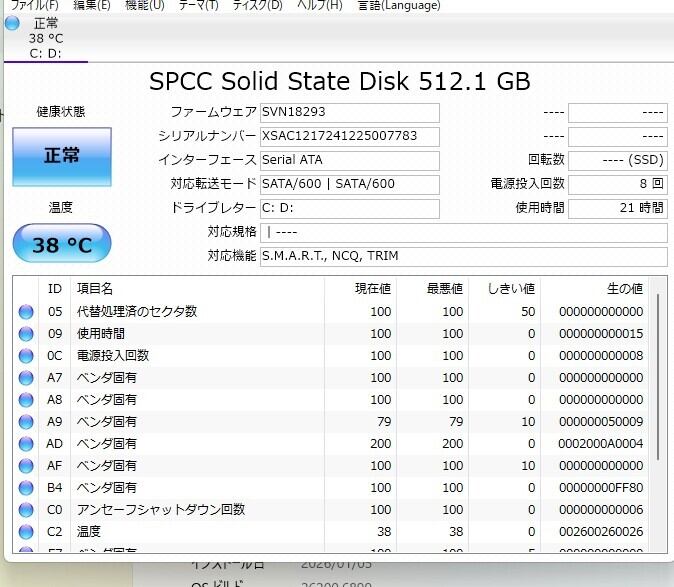
Task: Click the 項目名 column header
Action: point(198,289)
